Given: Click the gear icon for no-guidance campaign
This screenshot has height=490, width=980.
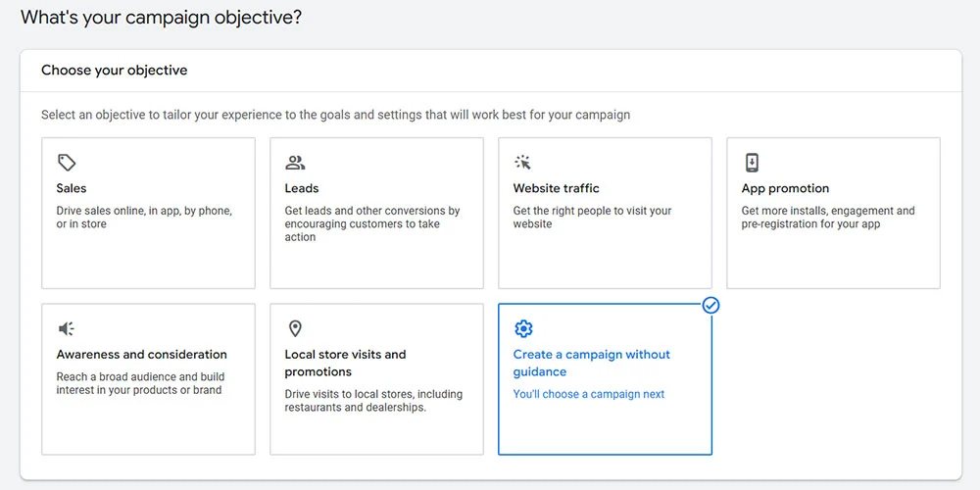Looking at the screenshot, I should pos(523,329).
